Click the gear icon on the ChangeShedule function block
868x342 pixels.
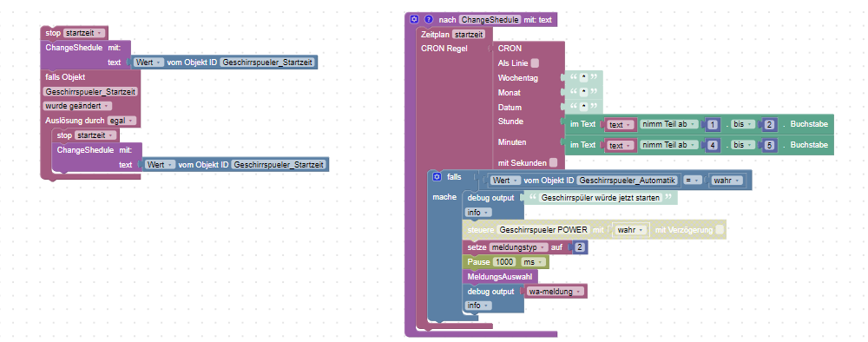pos(414,19)
